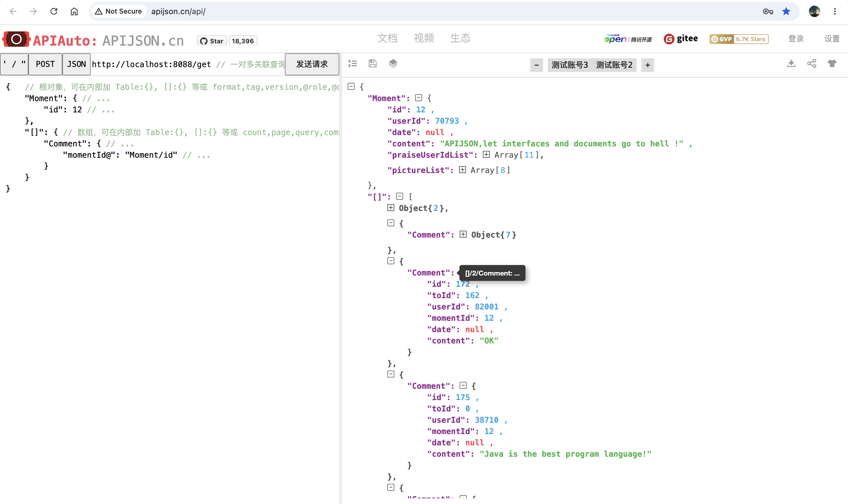Open the browser three-dot menu
The height and width of the screenshot is (504, 848).
coord(835,11)
